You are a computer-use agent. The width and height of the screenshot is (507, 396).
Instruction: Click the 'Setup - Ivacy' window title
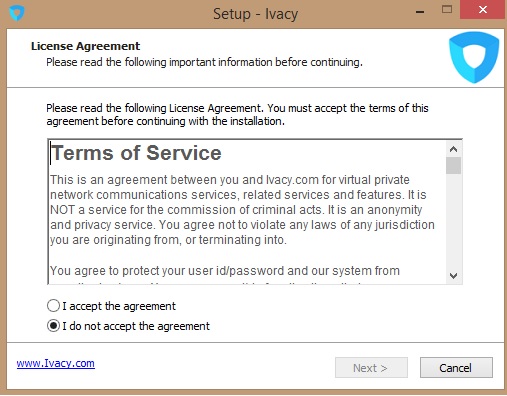(256, 14)
